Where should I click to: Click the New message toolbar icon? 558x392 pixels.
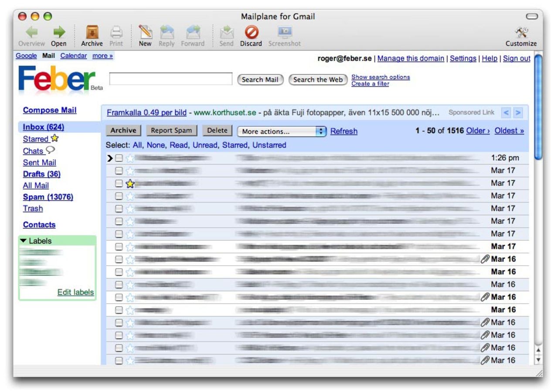pos(145,33)
